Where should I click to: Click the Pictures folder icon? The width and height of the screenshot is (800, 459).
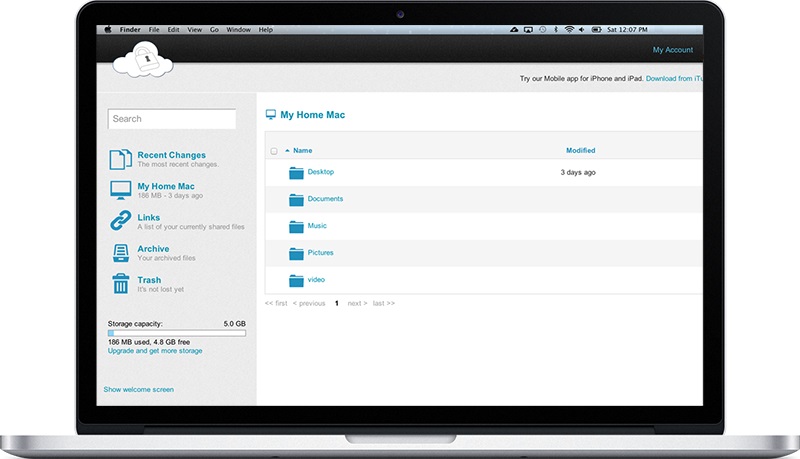pos(296,253)
